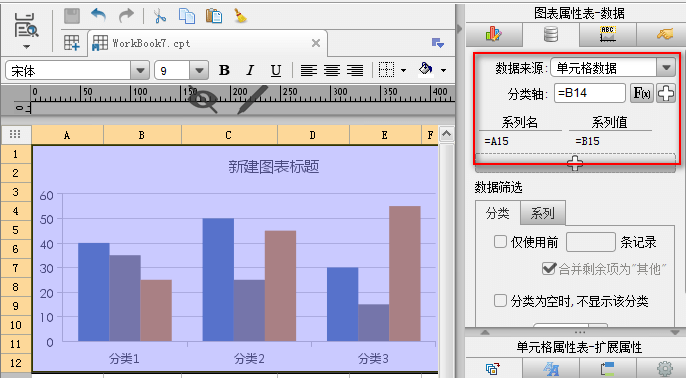The height and width of the screenshot is (378, 686).
Task: Open the font family dropdown showing 宋体
Action: click(140, 70)
